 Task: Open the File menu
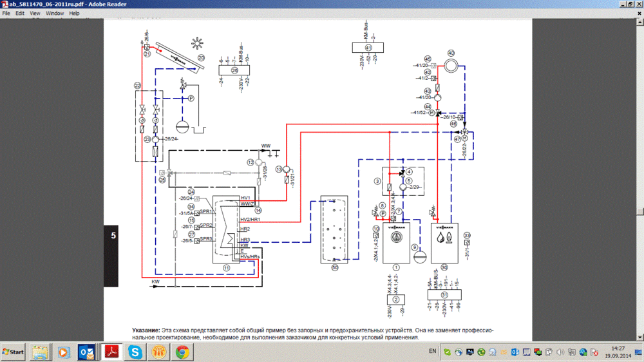6,13
